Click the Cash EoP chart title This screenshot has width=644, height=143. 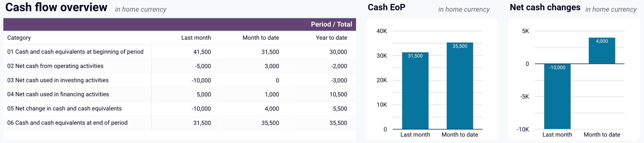pyautogui.click(x=386, y=7)
